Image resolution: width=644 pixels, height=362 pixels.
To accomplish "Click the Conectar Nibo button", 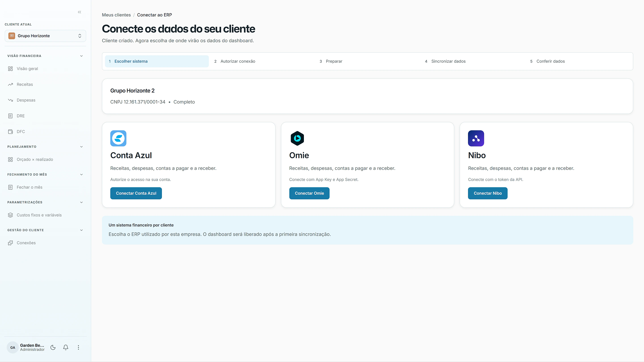I will click(x=487, y=193).
